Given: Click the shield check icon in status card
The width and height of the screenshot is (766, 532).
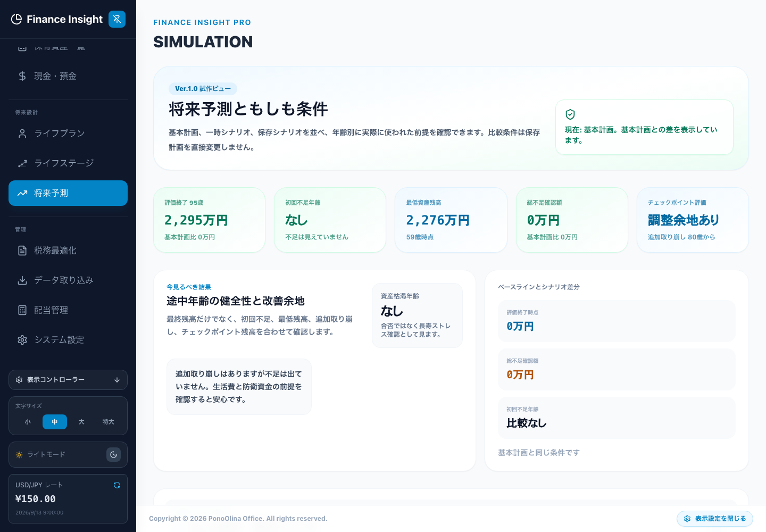Looking at the screenshot, I should (570, 114).
